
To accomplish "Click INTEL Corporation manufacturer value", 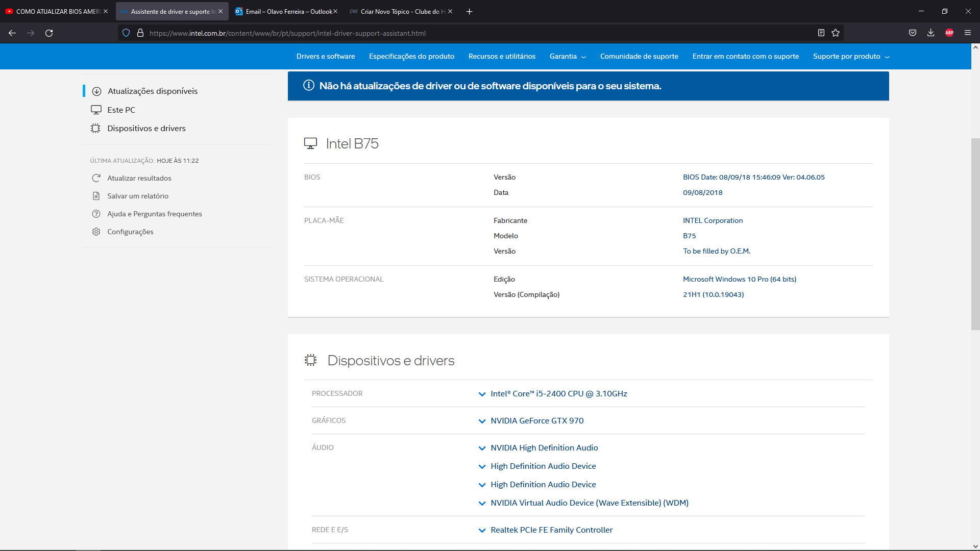I will (713, 221).
